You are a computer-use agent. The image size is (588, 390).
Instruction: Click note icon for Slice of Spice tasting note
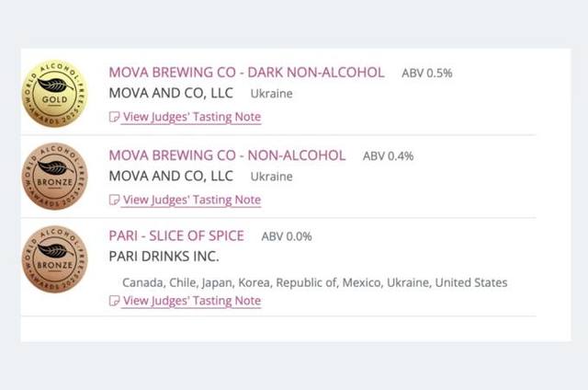click(x=114, y=301)
